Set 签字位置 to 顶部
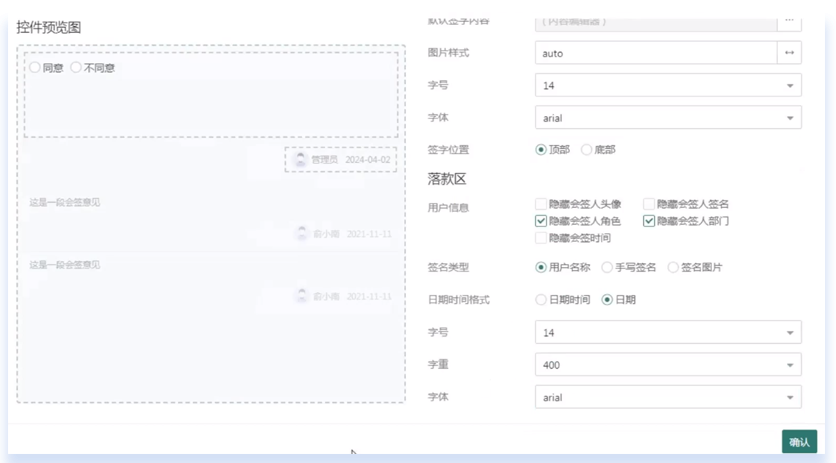This screenshot has height=463, width=836. coord(541,150)
